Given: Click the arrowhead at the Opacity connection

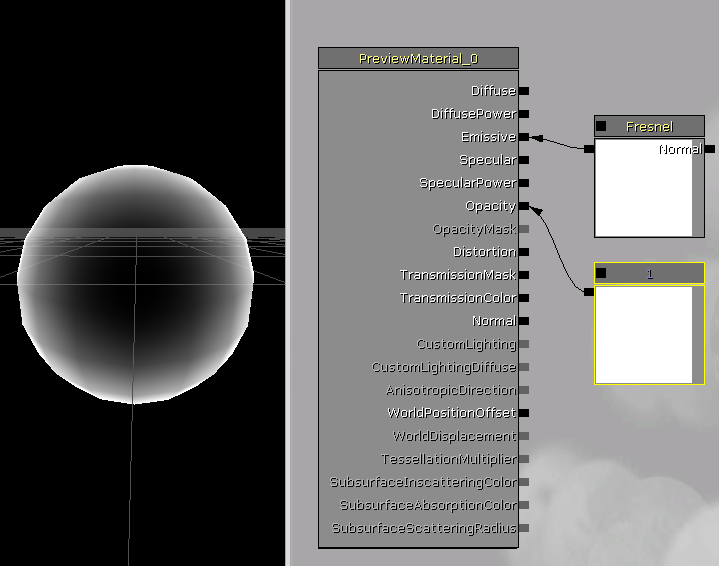Looking at the screenshot, I should pos(536,211).
